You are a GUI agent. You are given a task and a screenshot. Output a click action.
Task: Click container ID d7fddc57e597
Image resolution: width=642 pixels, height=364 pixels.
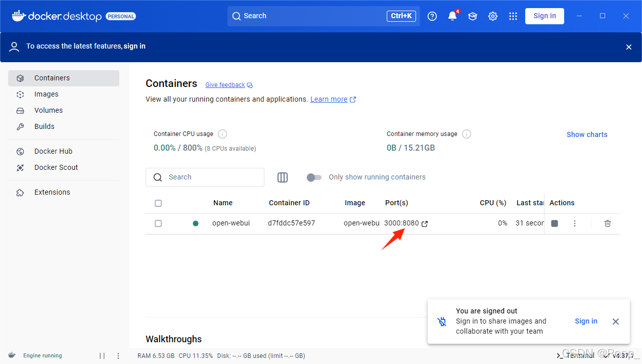292,223
